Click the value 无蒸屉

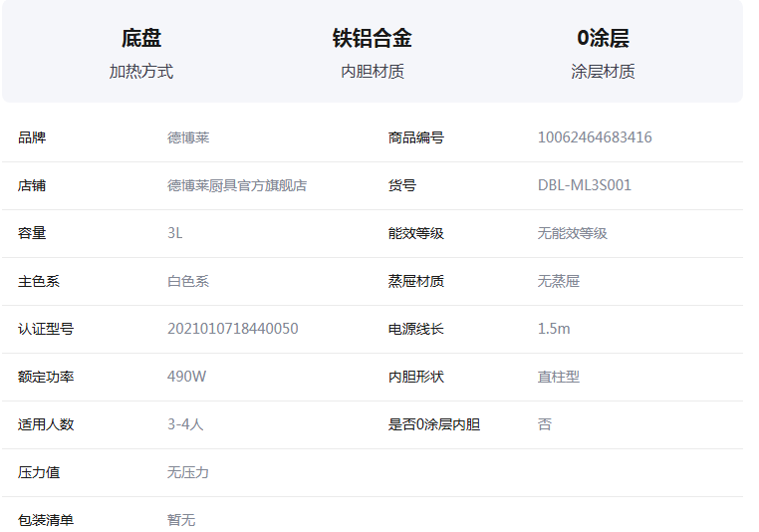coord(559,281)
